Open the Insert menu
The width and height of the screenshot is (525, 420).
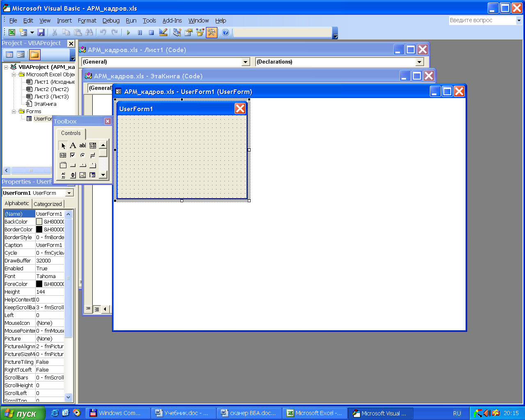(64, 21)
